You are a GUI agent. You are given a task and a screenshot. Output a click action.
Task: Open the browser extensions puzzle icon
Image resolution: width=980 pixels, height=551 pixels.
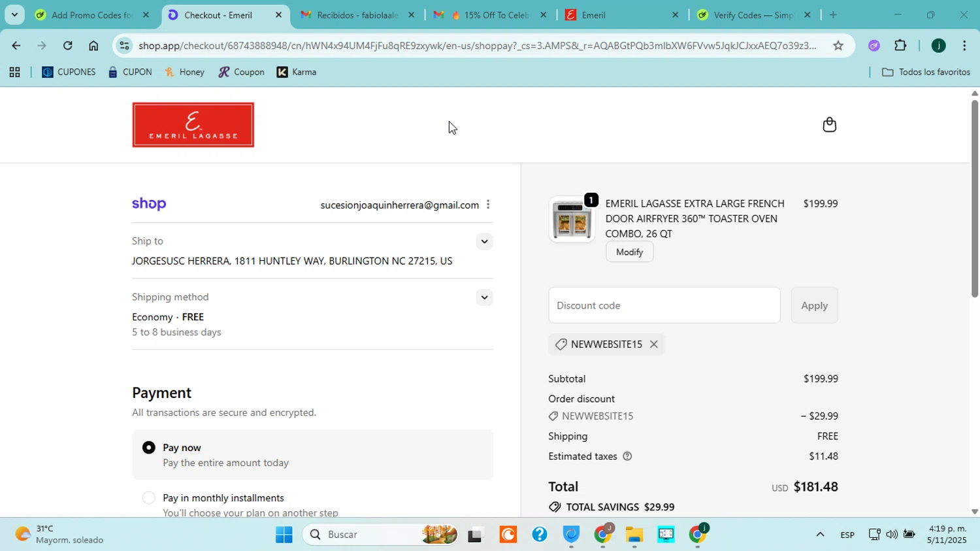click(x=900, y=46)
